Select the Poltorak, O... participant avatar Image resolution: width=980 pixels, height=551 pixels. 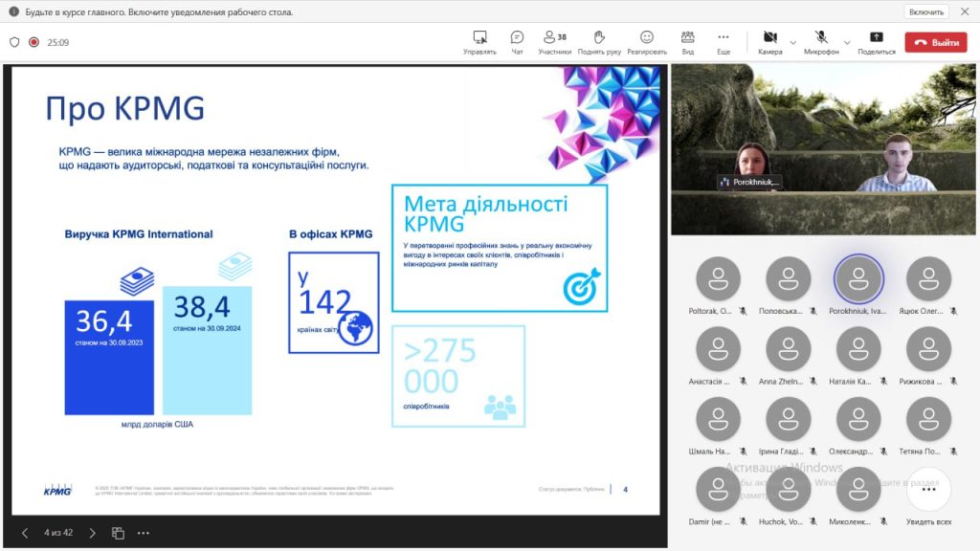click(x=718, y=278)
